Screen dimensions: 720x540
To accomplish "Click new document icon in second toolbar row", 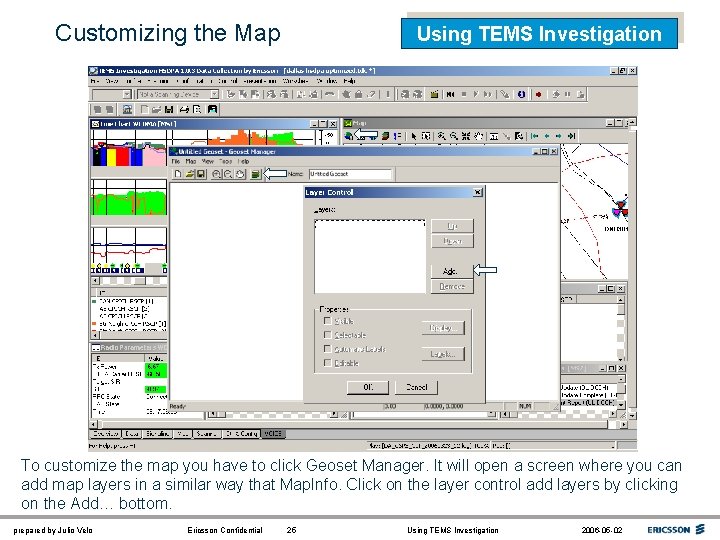I will 144,109.
